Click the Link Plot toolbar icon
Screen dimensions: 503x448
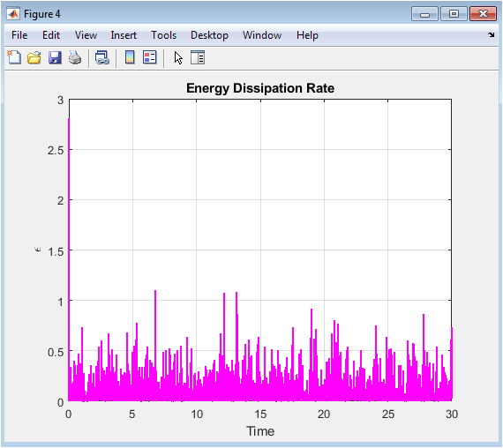[x=102, y=58]
